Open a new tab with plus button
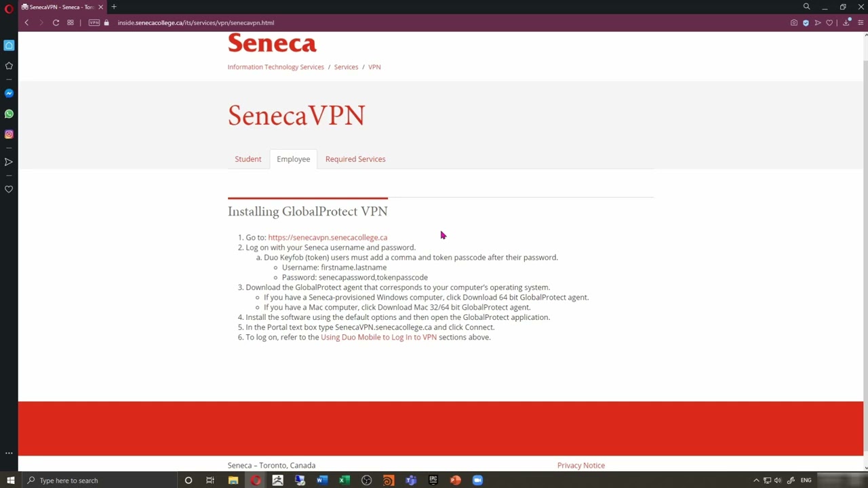868x488 pixels. click(114, 7)
